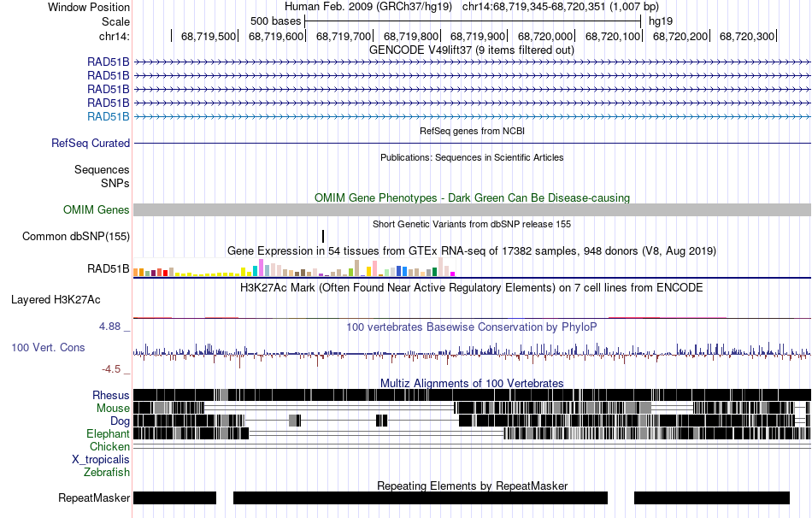The image size is (812, 518).
Task: Click the X_tropicalis alignment label
Action: [x=101, y=460]
